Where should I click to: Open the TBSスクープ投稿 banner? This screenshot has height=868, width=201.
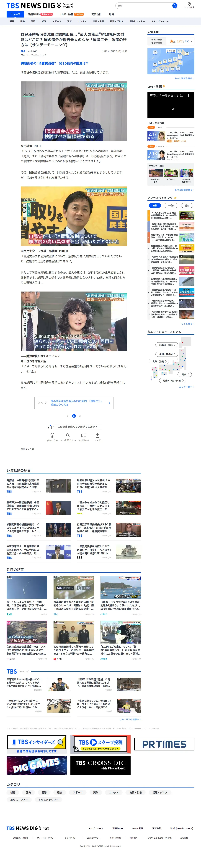click(100, 744)
